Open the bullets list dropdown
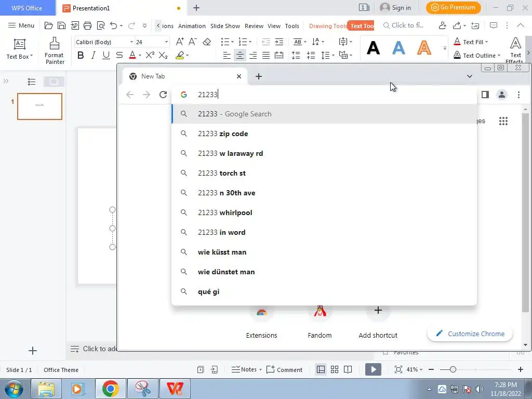 pyautogui.click(x=232, y=42)
